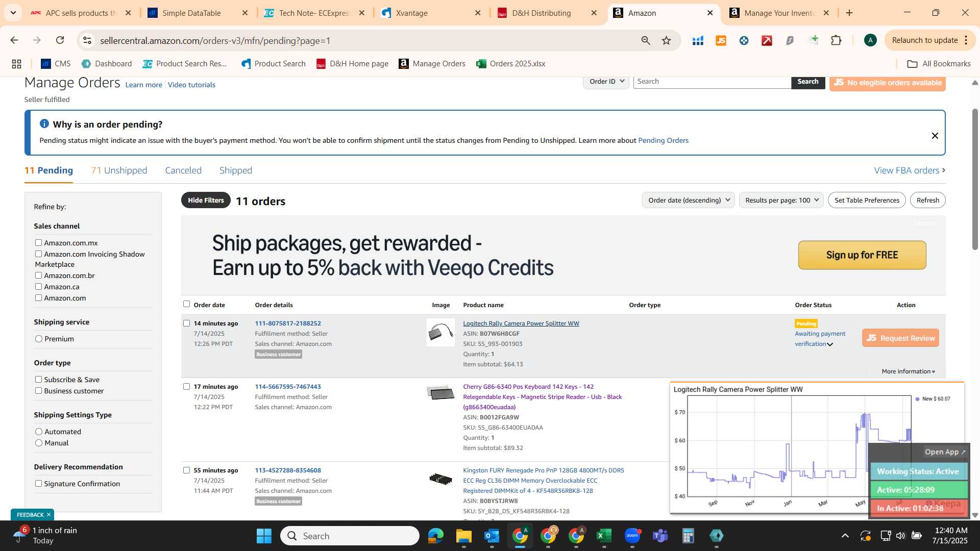Open the zoom magnifier in the address bar
This screenshot has width=980, height=551.
[x=646, y=40]
